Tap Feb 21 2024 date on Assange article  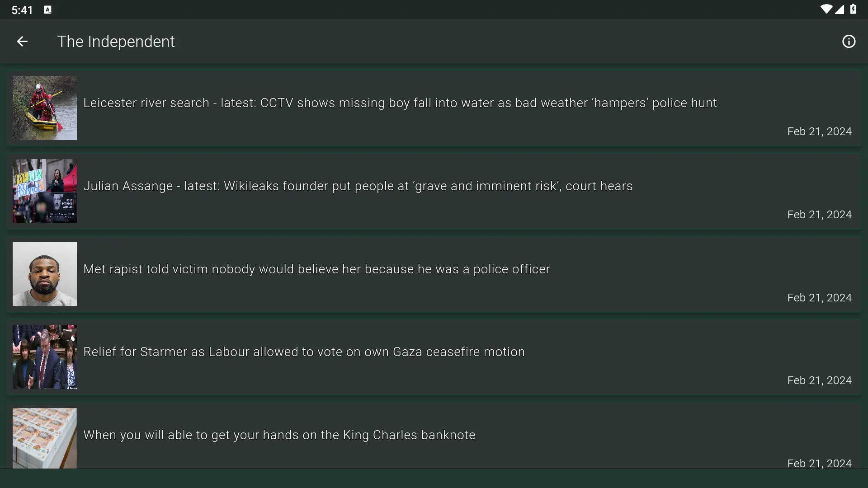coord(820,215)
